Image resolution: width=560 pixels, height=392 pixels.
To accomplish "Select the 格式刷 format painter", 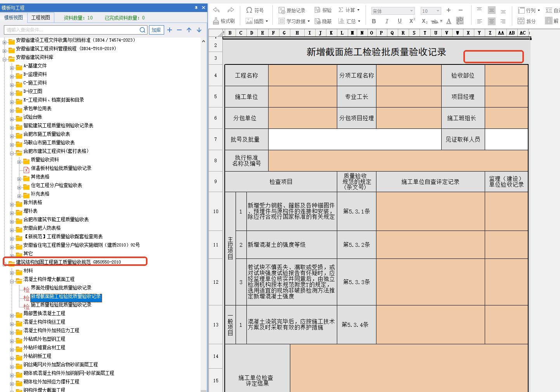I will 224,21.
